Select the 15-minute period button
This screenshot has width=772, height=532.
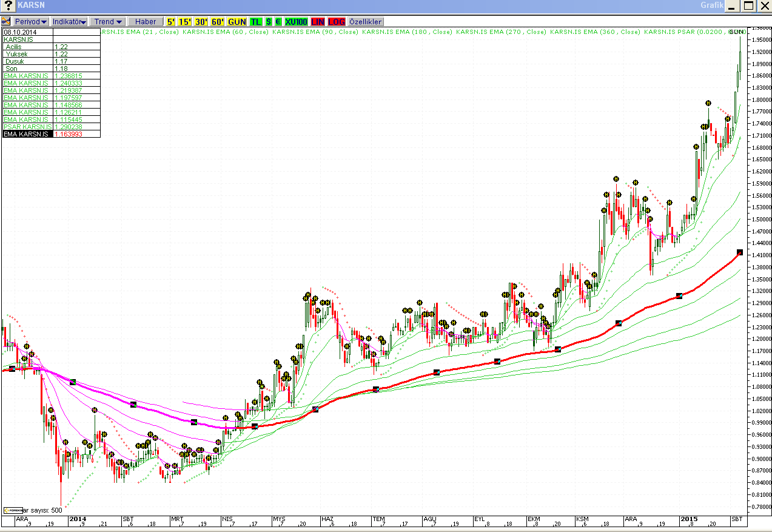point(185,21)
